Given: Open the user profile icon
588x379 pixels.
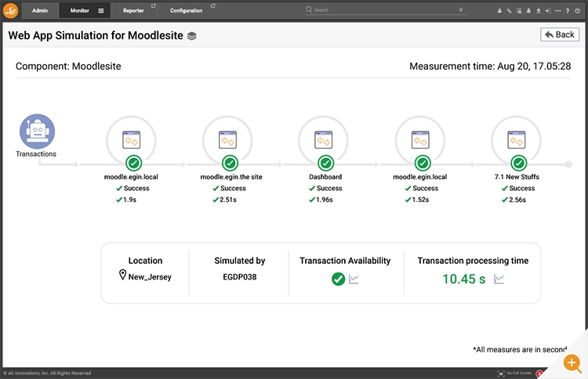Looking at the screenshot, I should [x=499, y=11].
